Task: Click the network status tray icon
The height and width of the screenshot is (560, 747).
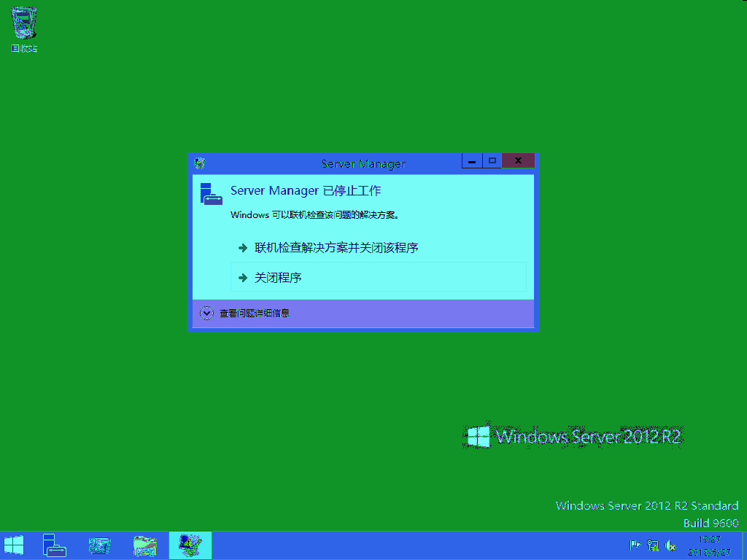Action: (653, 545)
